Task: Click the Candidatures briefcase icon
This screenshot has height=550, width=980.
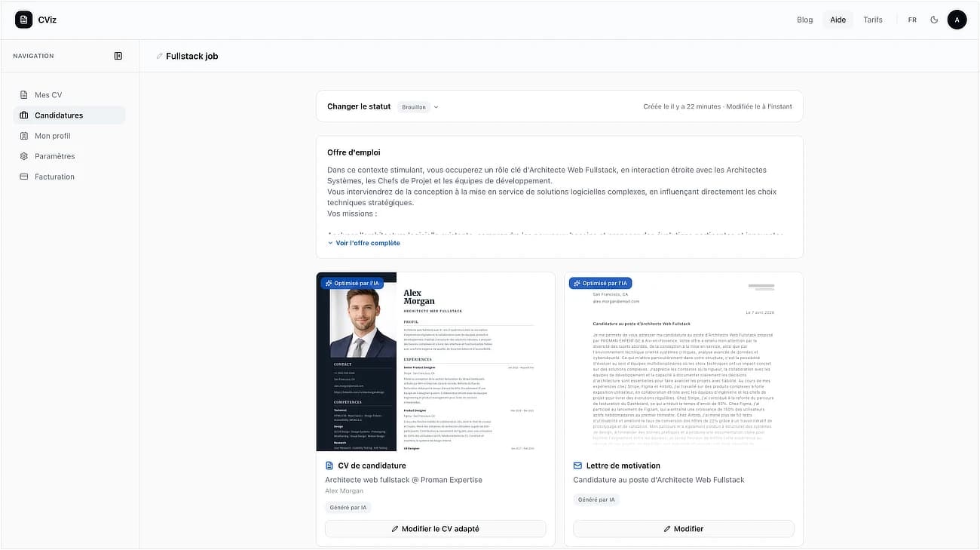Action: [x=24, y=115]
